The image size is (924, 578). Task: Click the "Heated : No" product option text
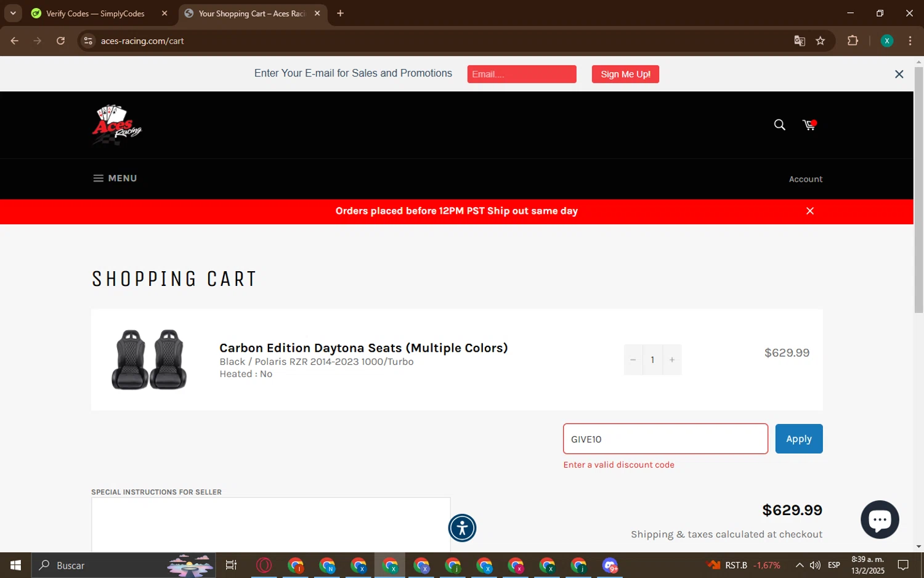tap(246, 374)
